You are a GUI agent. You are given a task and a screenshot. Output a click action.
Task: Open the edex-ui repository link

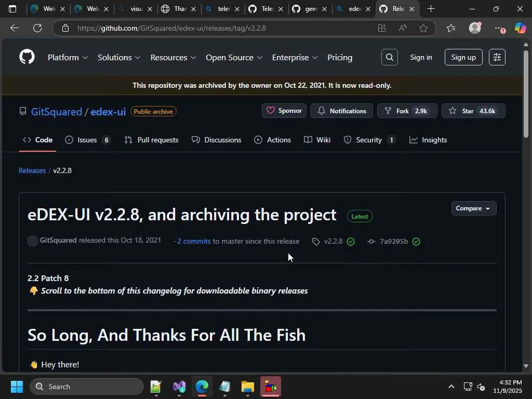click(x=108, y=112)
